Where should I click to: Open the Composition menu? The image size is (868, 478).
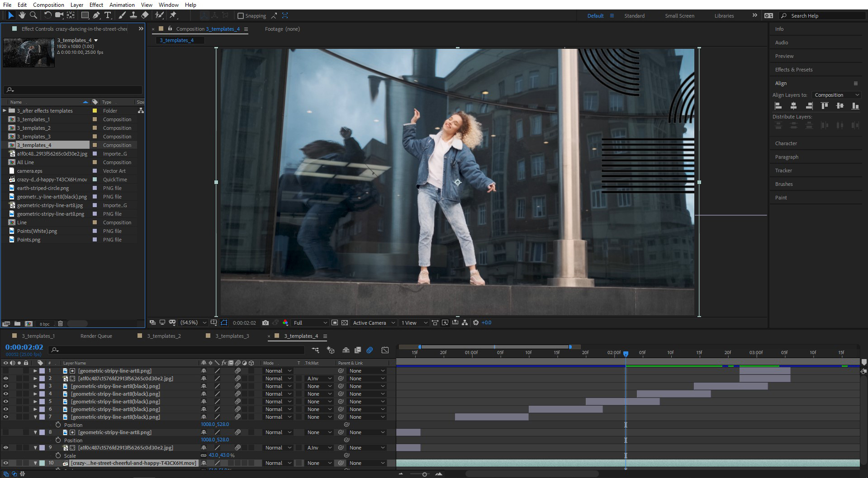pos(48,5)
